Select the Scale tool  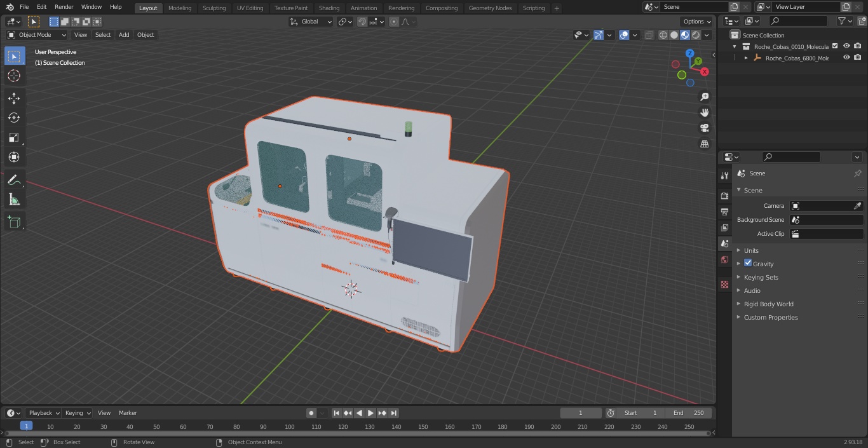point(14,137)
